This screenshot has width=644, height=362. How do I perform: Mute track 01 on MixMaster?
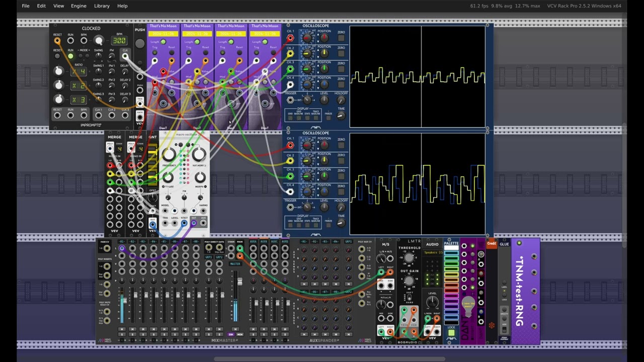click(x=122, y=329)
